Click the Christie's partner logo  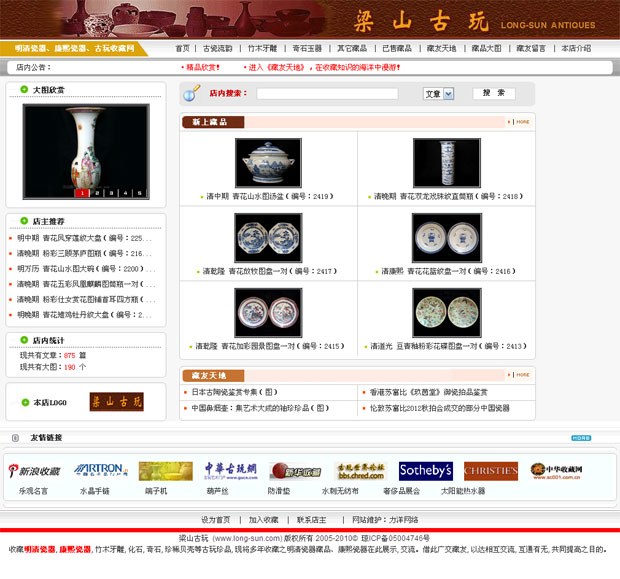tap(491, 470)
